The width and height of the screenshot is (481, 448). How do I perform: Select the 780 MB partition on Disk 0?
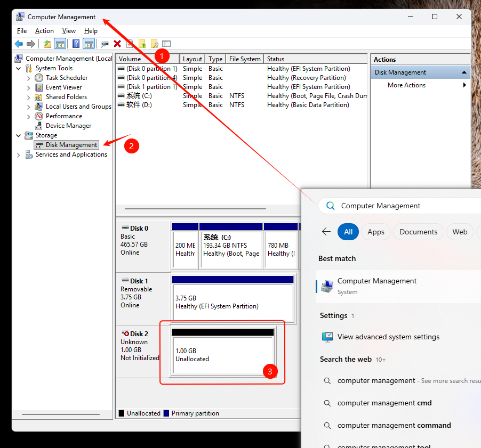pos(280,246)
